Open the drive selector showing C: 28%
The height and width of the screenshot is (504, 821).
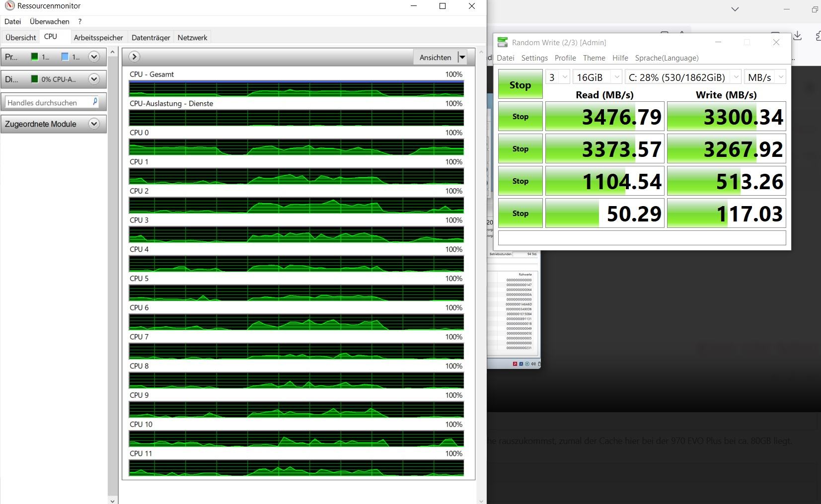683,77
